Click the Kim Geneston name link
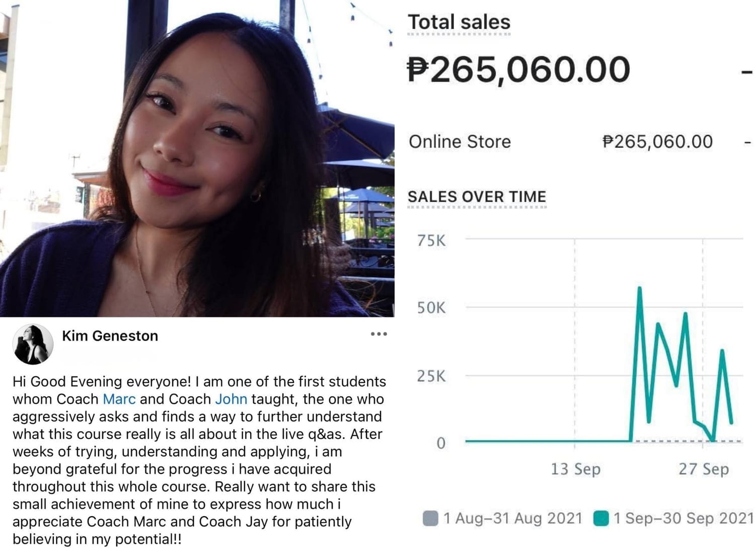 tap(110, 336)
